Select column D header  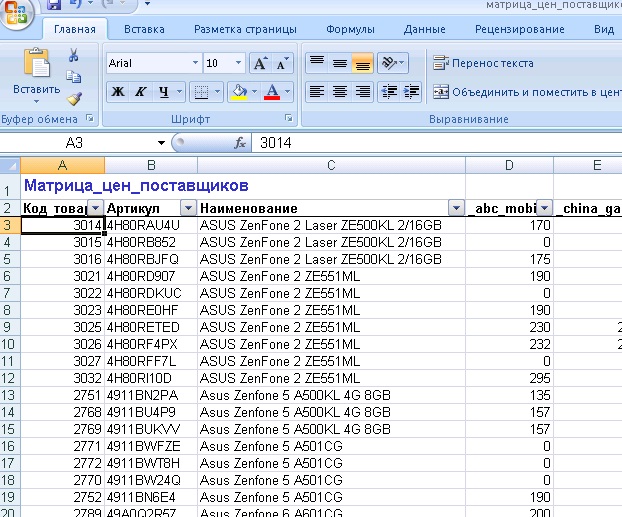(x=509, y=165)
